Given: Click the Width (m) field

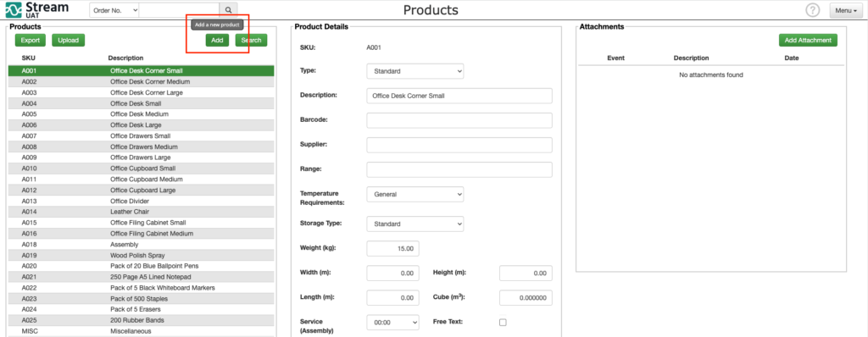Looking at the screenshot, I should 393,273.
